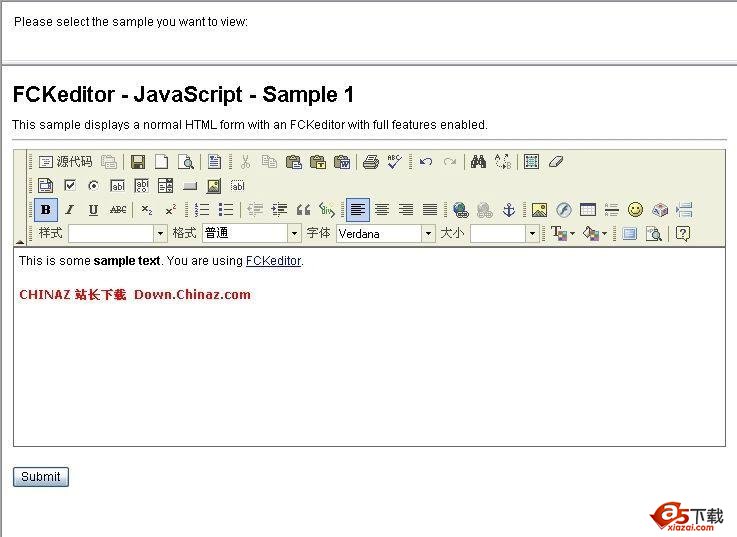The height and width of the screenshot is (537, 737).
Task: Increase paragraph indent
Action: pyautogui.click(x=279, y=210)
